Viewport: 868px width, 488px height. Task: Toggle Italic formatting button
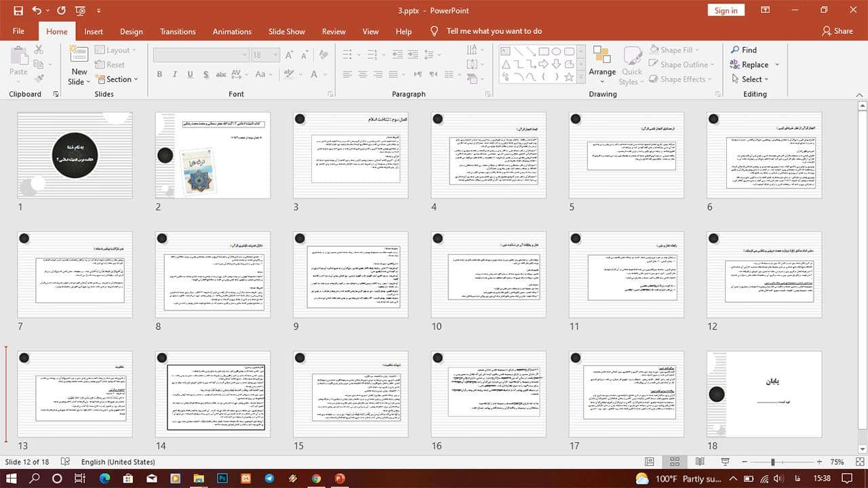(x=175, y=75)
